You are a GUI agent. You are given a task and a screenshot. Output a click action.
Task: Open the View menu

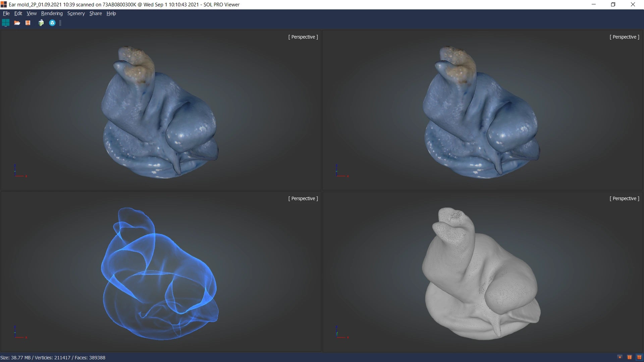click(x=32, y=13)
